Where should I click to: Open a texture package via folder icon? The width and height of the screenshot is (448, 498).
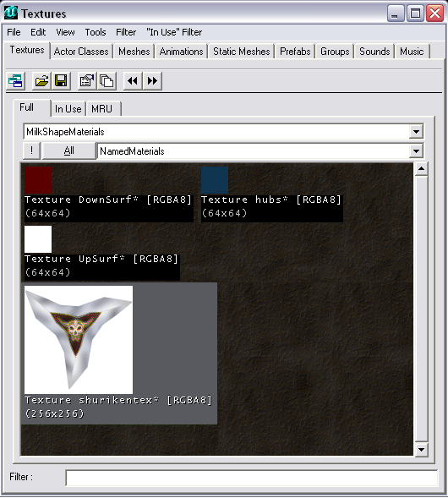click(42, 80)
